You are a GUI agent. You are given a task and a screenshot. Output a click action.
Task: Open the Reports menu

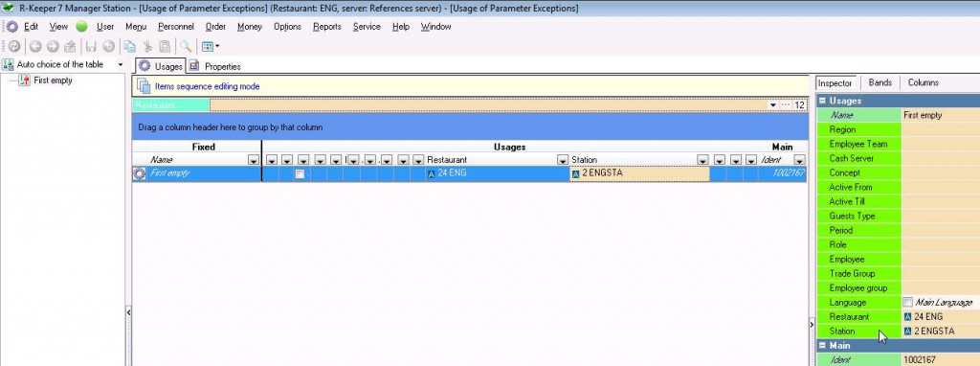pos(327,27)
